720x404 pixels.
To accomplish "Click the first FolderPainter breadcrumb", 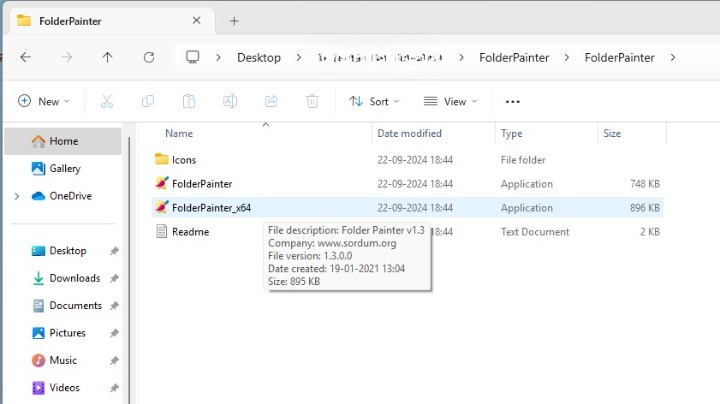I will [x=514, y=57].
